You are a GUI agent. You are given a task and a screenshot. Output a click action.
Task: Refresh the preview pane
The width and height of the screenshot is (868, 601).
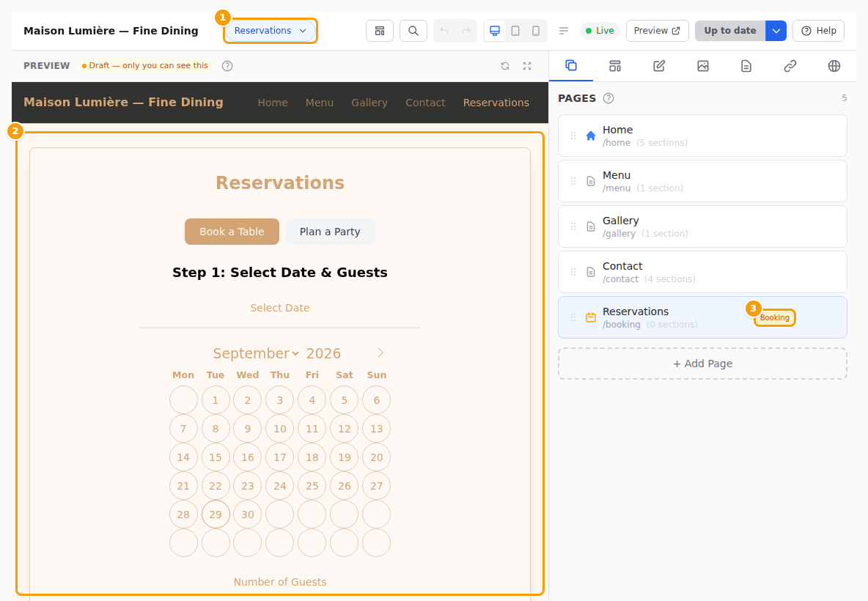pos(505,66)
